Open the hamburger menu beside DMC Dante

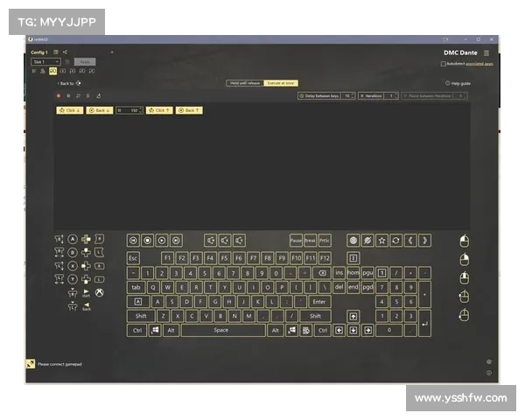(x=487, y=52)
